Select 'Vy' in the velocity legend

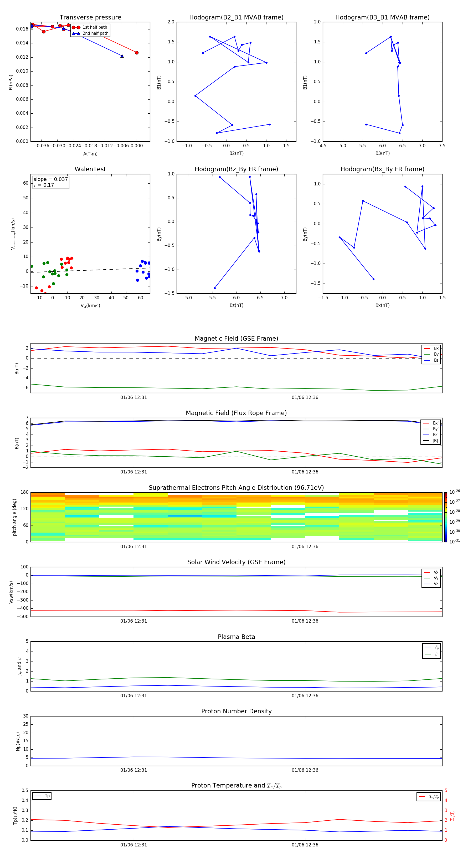[x=431, y=578]
